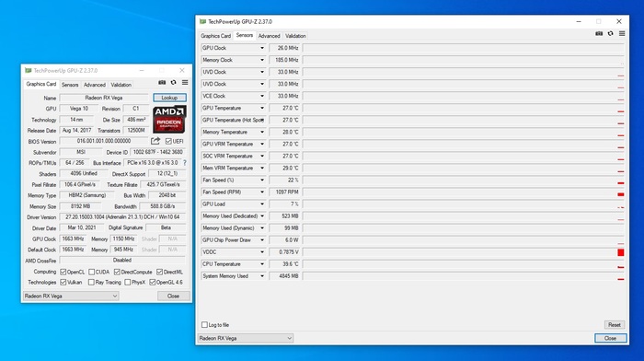Click Close button in Graphics Card window

(173, 296)
